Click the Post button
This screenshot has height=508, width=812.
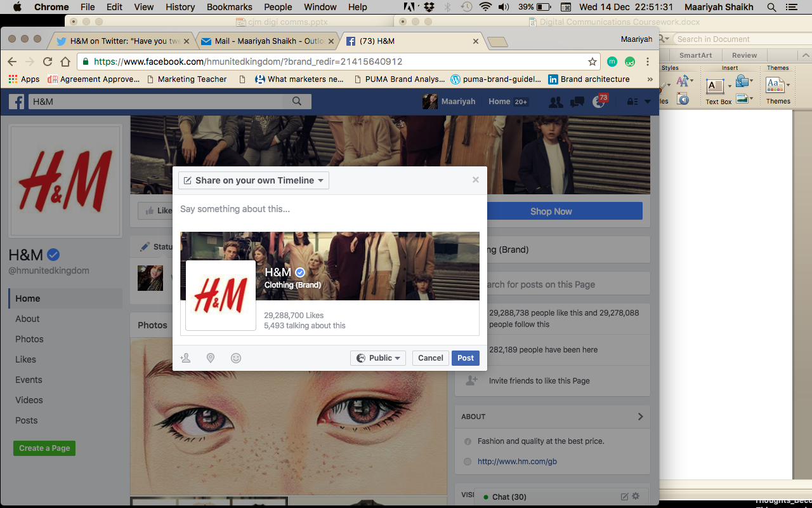pyautogui.click(x=466, y=358)
